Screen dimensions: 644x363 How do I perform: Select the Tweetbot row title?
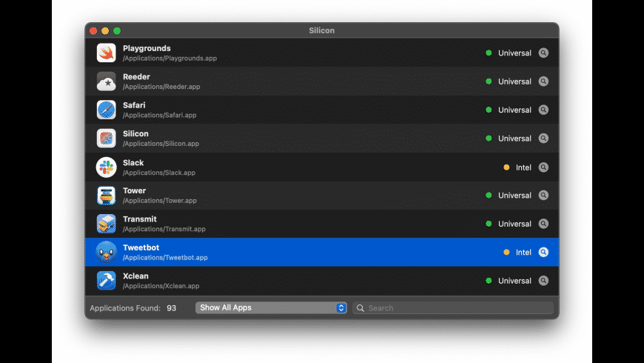141,247
